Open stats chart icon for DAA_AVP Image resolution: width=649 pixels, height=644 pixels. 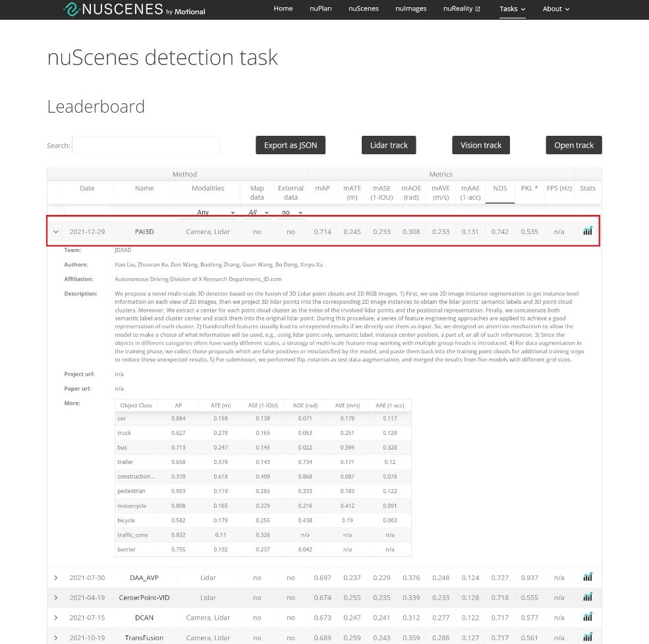pyautogui.click(x=587, y=577)
